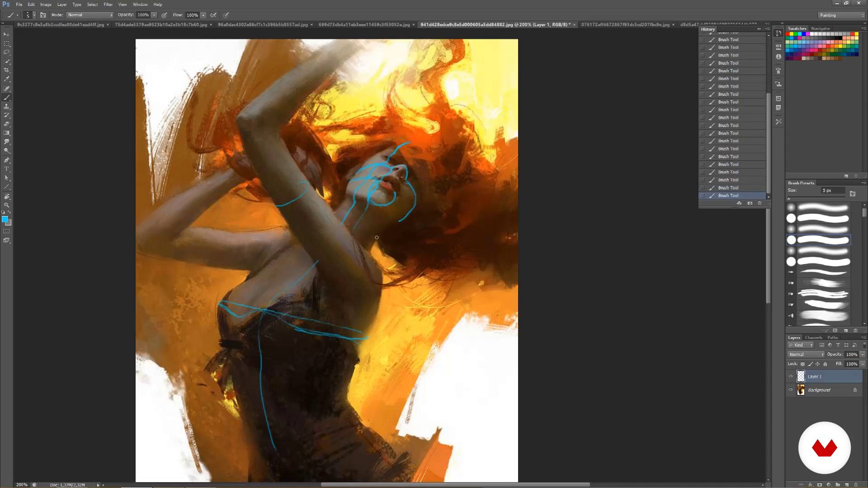Image resolution: width=868 pixels, height=488 pixels.
Task: Toggle lock all for layer
Action: 825,364
